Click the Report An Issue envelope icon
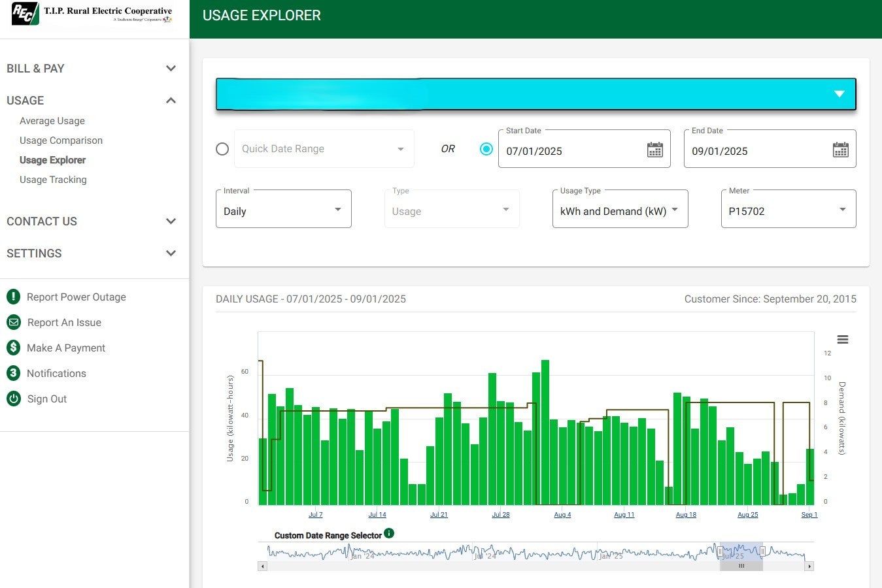 click(x=14, y=322)
